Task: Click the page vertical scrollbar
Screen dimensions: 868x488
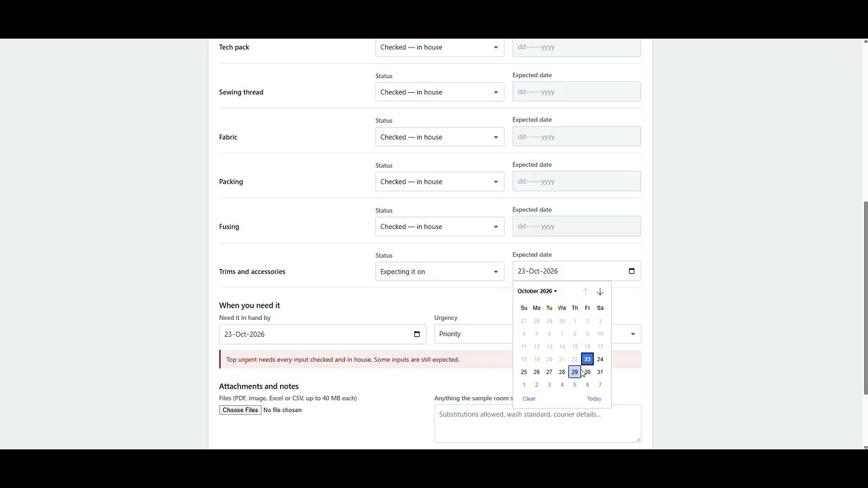Action: (x=865, y=298)
